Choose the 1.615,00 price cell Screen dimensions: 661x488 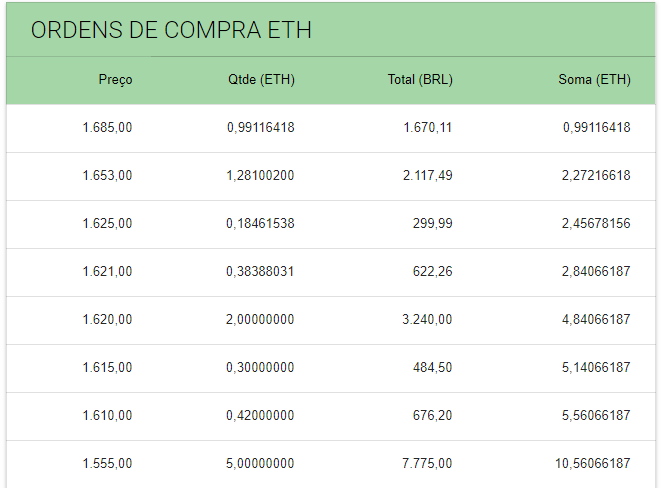[x=107, y=368]
